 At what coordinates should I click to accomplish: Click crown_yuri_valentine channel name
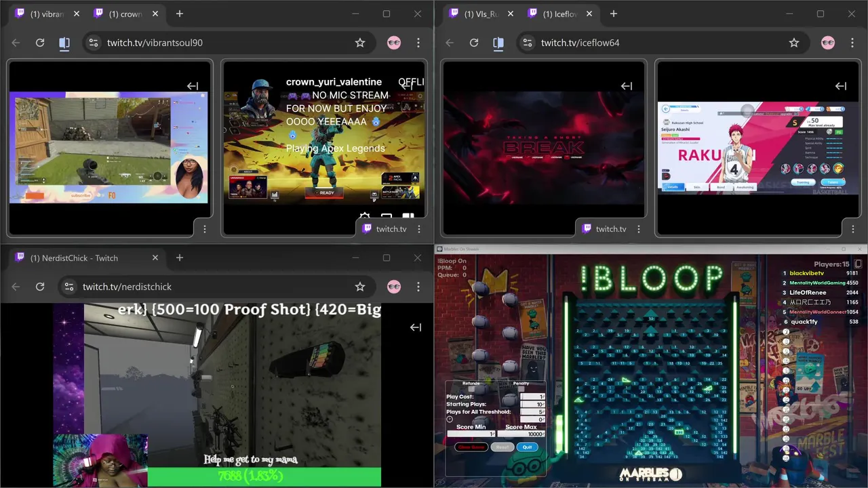coord(334,82)
